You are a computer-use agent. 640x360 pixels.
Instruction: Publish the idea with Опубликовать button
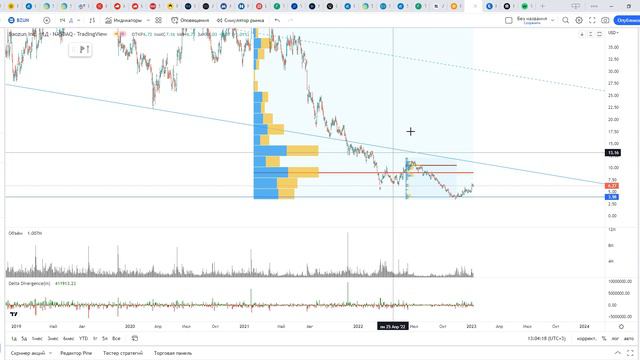click(627, 20)
